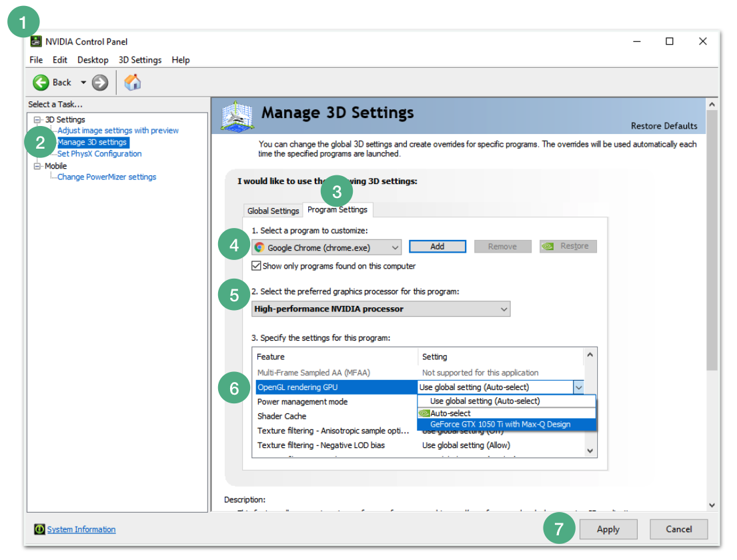Collapse the Mobile tree node
737x560 pixels.
37,166
